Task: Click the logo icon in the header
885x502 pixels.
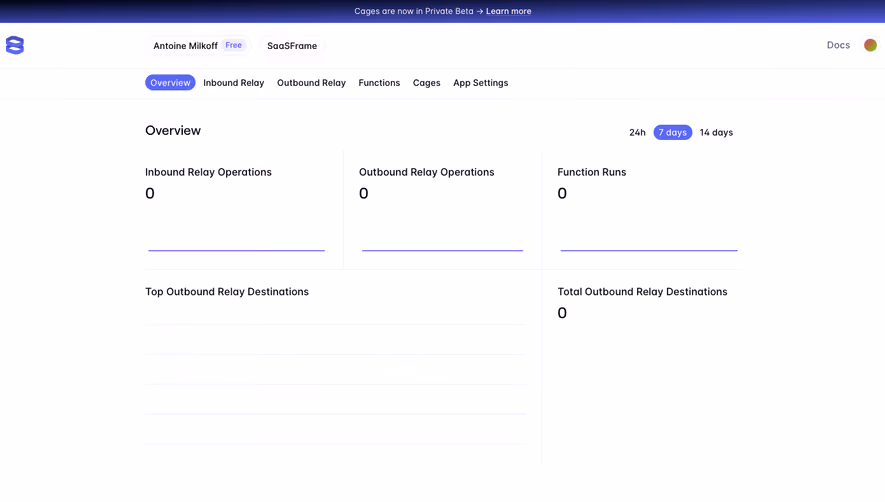Action: click(15, 45)
